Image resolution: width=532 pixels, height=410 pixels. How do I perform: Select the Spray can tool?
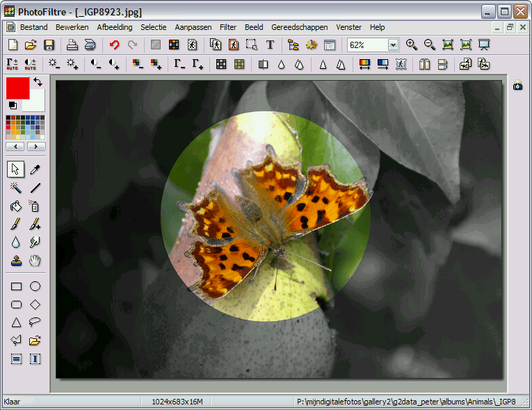point(35,206)
